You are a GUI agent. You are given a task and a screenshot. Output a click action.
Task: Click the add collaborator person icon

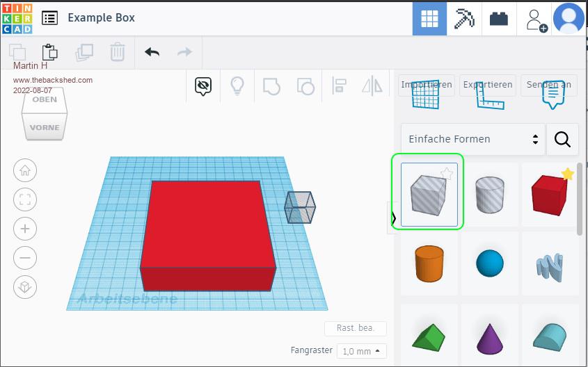(x=536, y=19)
